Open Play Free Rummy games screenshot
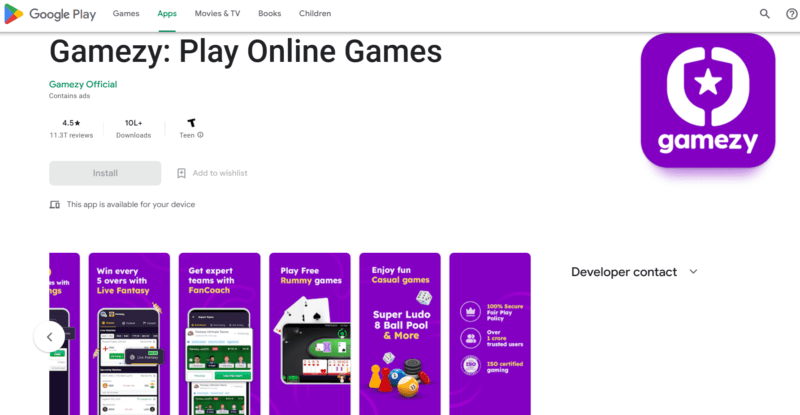The width and height of the screenshot is (800, 415). coord(310,334)
